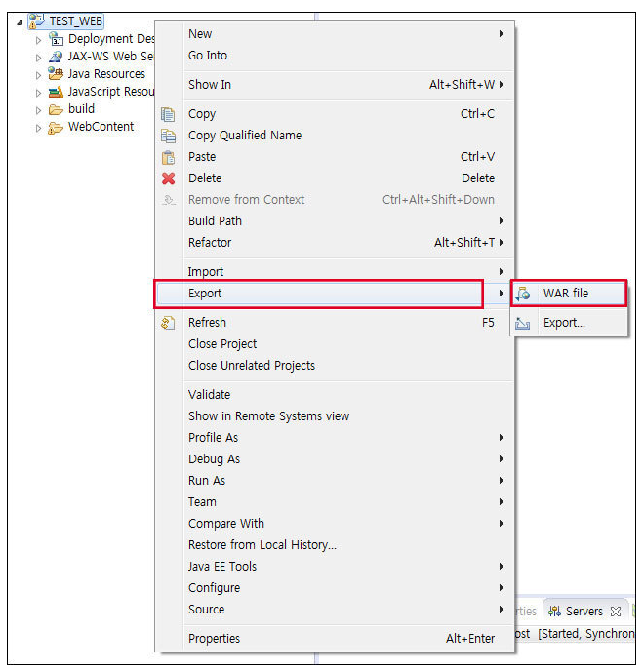Choose WAR file in Export submenu
Image resolution: width=644 pixels, height=672 pixels.
[x=569, y=294]
